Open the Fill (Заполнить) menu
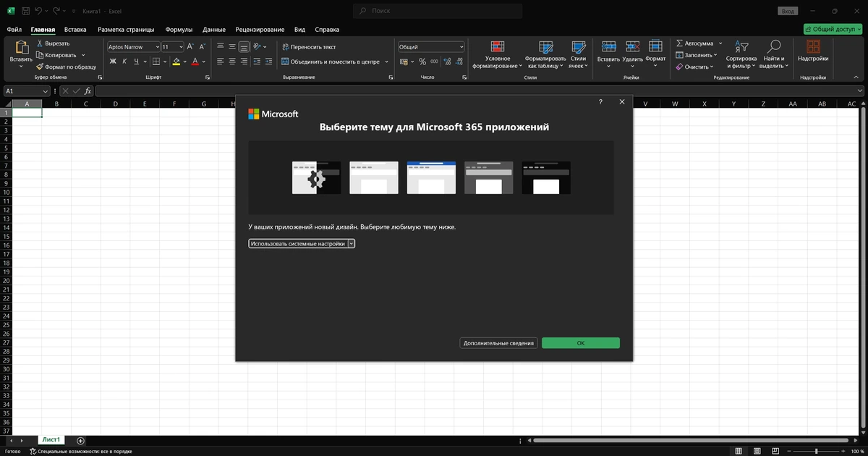Viewport: 868px width, 456px height. click(x=696, y=55)
